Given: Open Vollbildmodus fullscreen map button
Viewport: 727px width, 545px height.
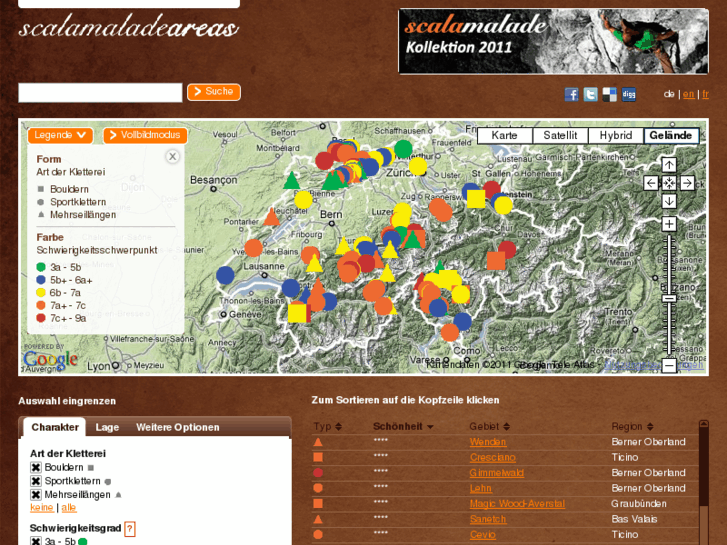Looking at the screenshot, I should coord(146,135).
